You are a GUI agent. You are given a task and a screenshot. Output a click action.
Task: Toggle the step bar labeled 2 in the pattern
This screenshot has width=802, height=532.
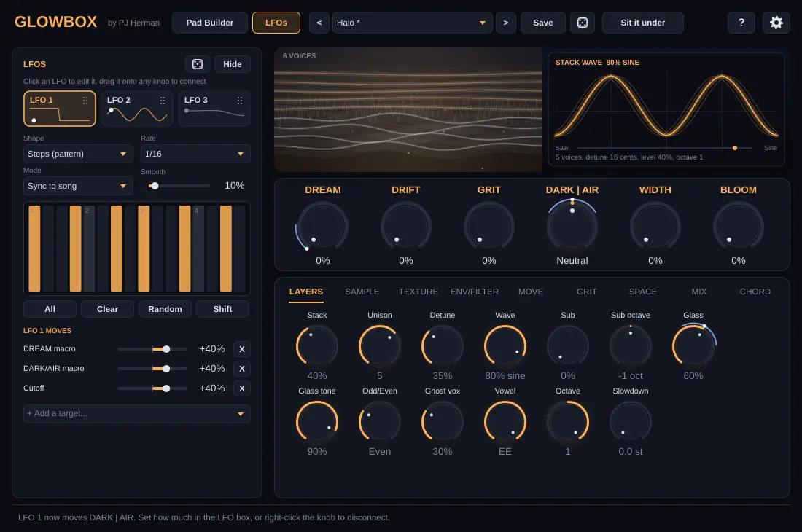(x=89, y=249)
